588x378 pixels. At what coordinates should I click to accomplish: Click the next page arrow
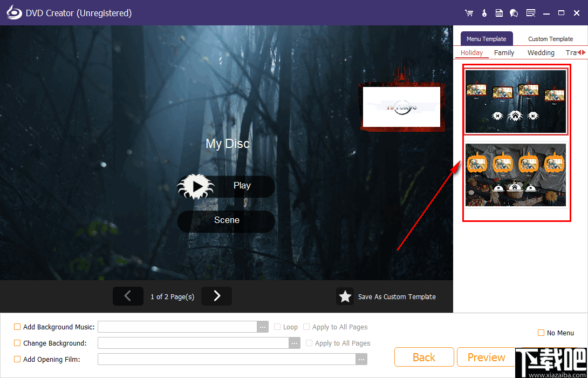click(216, 296)
